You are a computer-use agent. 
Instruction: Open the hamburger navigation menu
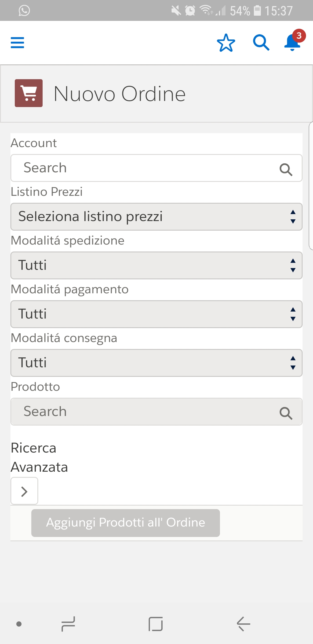click(17, 43)
